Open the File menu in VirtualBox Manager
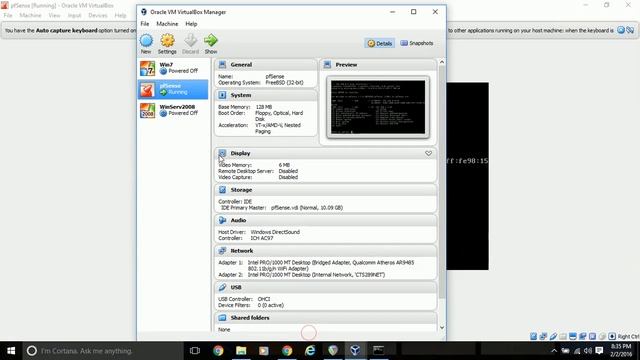Viewport: 640px width, 360px height. coord(145,24)
